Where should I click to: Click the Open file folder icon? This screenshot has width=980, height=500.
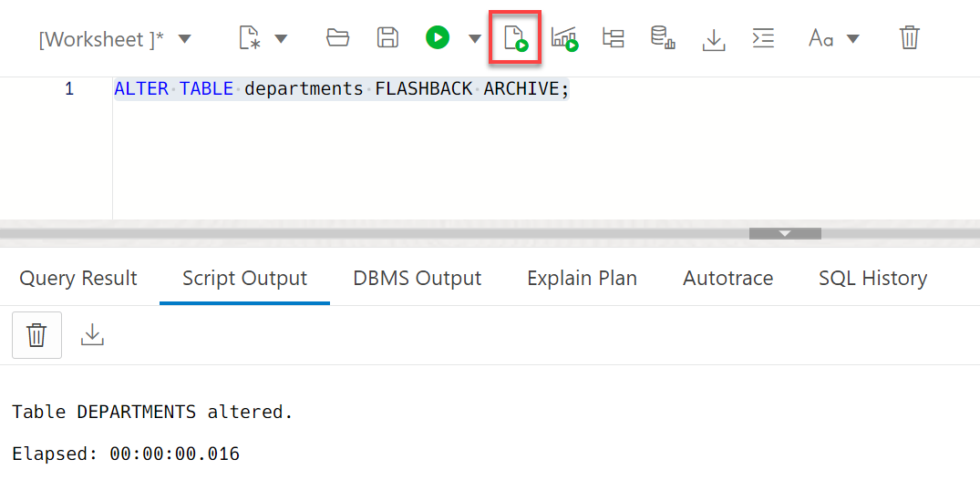(x=337, y=37)
